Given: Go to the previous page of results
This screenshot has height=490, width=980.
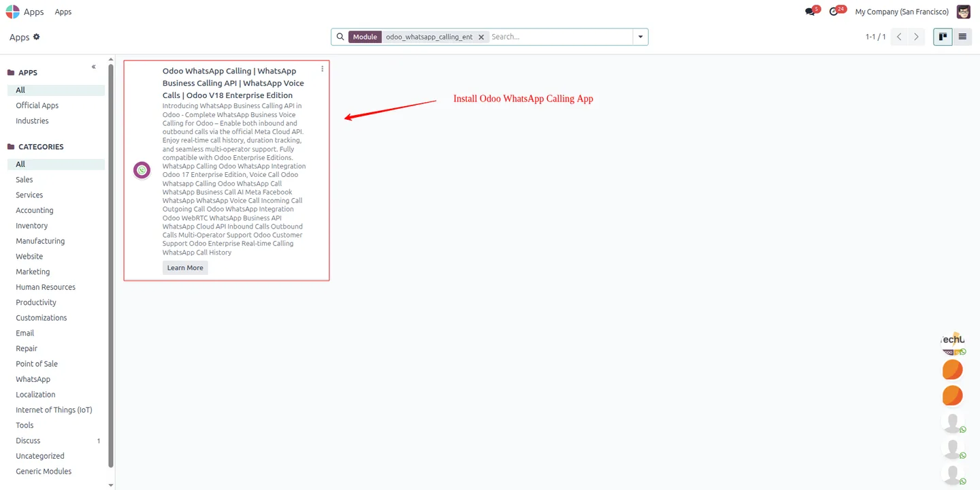Looking at the screenshot, I should coord(899,37).
